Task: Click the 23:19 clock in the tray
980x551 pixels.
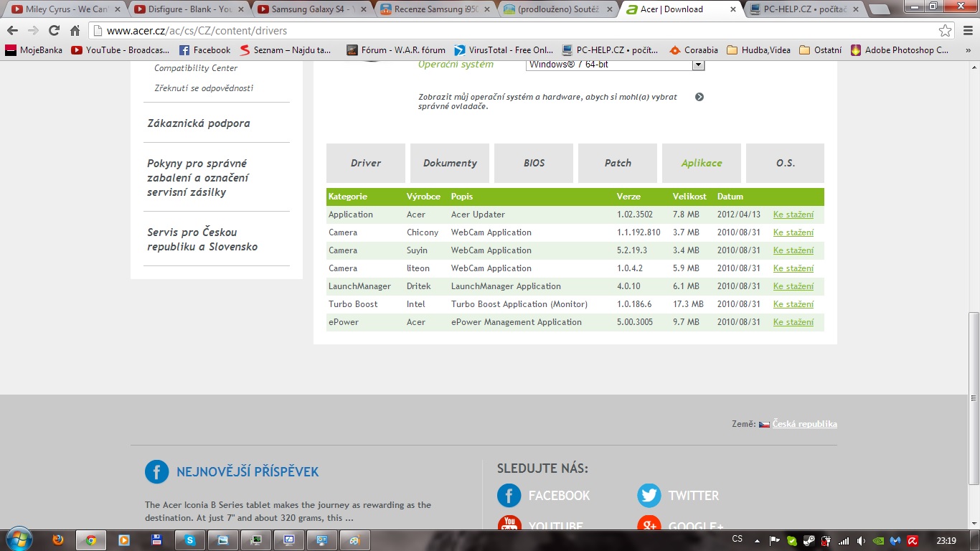Action: pos(946,541)
